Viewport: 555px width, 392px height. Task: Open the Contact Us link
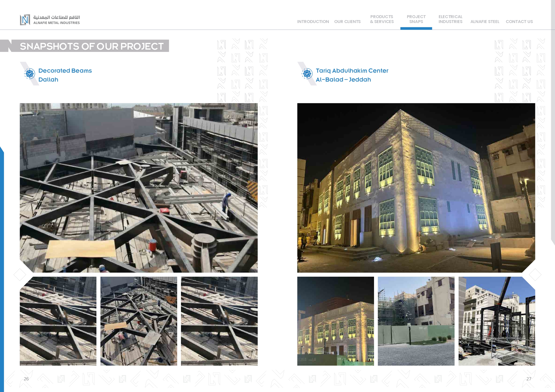519,21
